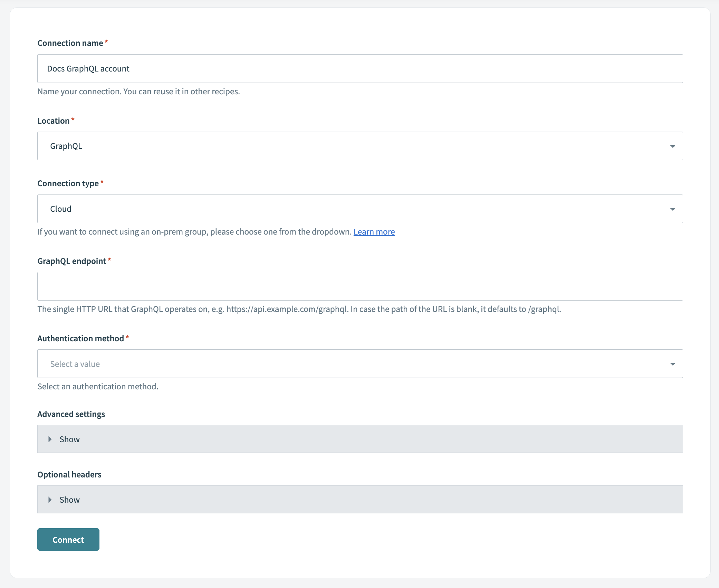Viewport: 719px width, 588px height.
Task: Click the Advanced settings heading
Action: point(71,414)
